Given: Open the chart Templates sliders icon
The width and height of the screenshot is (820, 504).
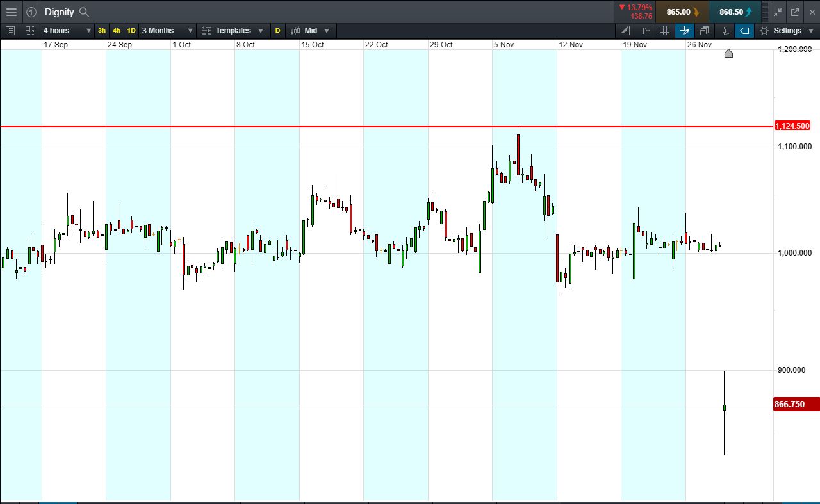Looking at the screenshot, I should click(x=206, y=31).
